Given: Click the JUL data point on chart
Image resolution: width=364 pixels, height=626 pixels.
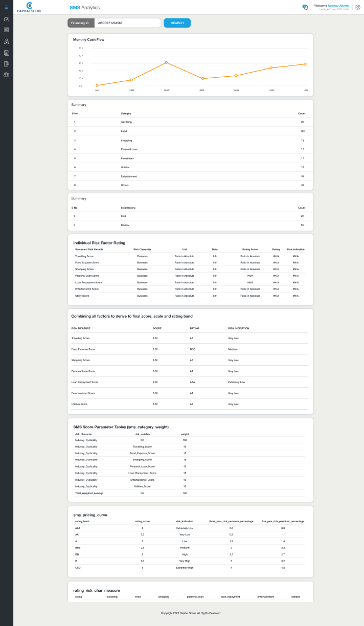Looking at the screenshot, I should pyautogui.click(x=305, y=64).
